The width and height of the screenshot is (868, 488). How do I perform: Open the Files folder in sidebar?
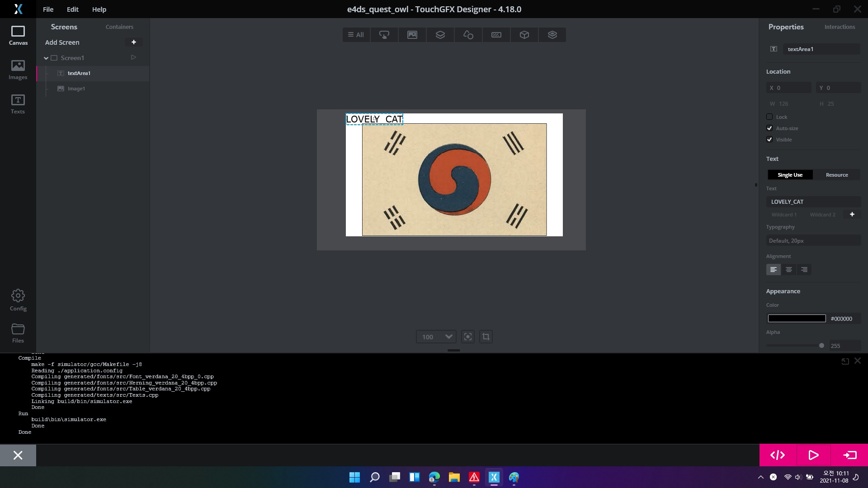[x=18, y=333]
